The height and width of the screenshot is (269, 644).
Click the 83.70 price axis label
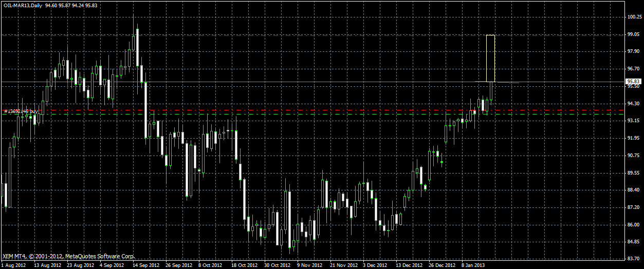tap(633, 259)
